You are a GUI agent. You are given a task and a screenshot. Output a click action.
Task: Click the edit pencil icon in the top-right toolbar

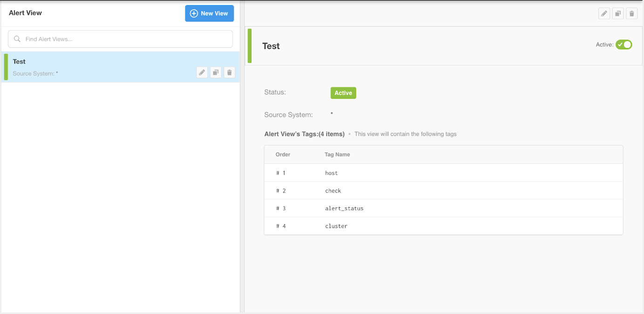pyautogui.click(x=604, y=13)
